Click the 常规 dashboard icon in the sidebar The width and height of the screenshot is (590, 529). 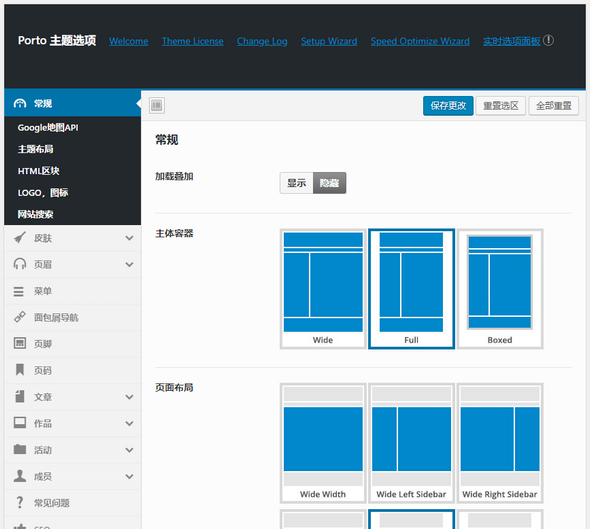pyautogui.click(x=20, y=103)
